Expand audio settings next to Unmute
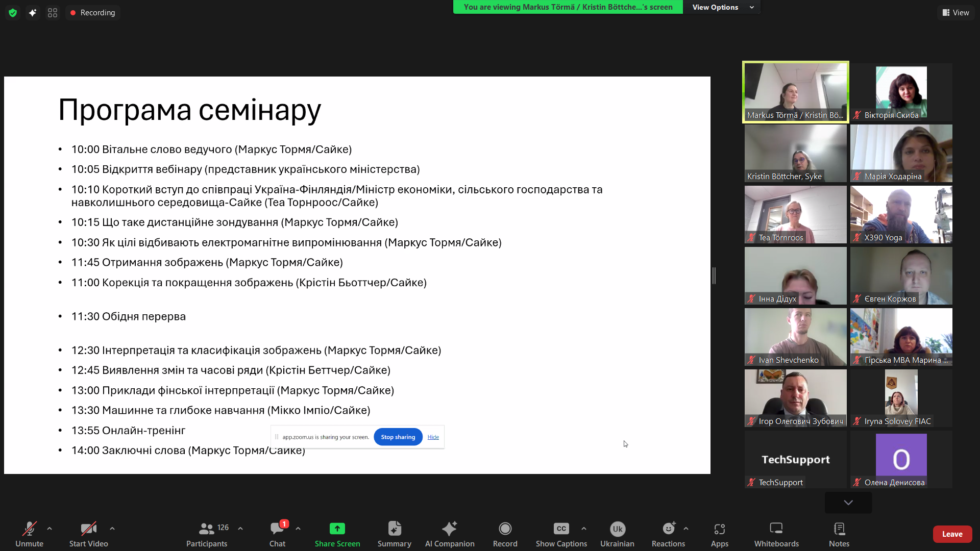 (x=49, y=528)
